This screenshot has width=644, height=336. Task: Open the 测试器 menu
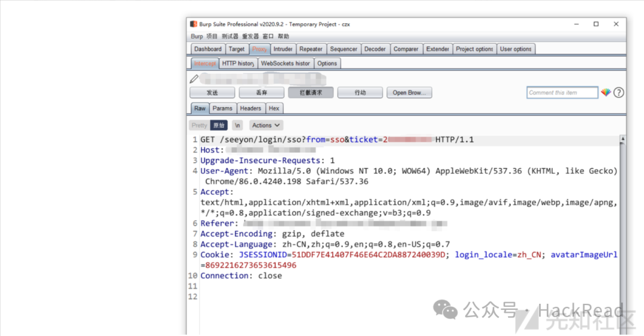coord(230,36)
